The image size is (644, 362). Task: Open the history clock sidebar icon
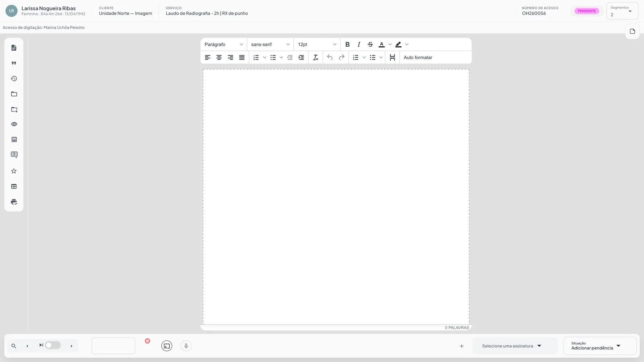(x=14, y=78)
